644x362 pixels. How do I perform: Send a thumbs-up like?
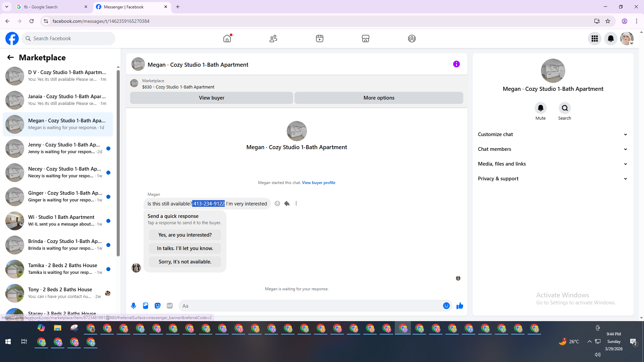[460, 306]
